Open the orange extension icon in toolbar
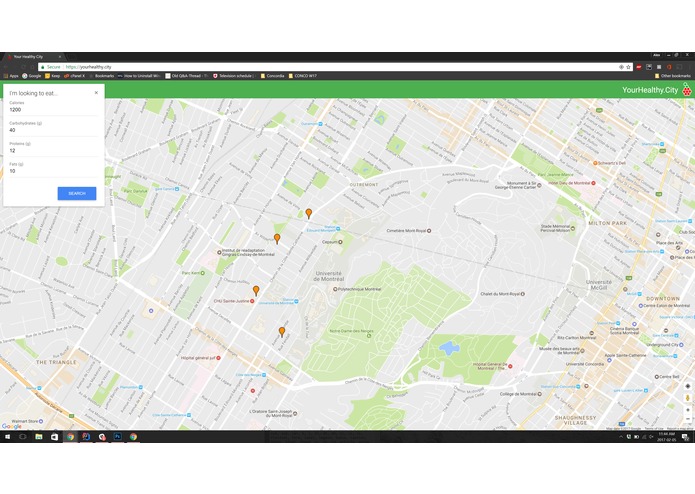The width and height of the screenshot is (695, 494). (669, 67)
